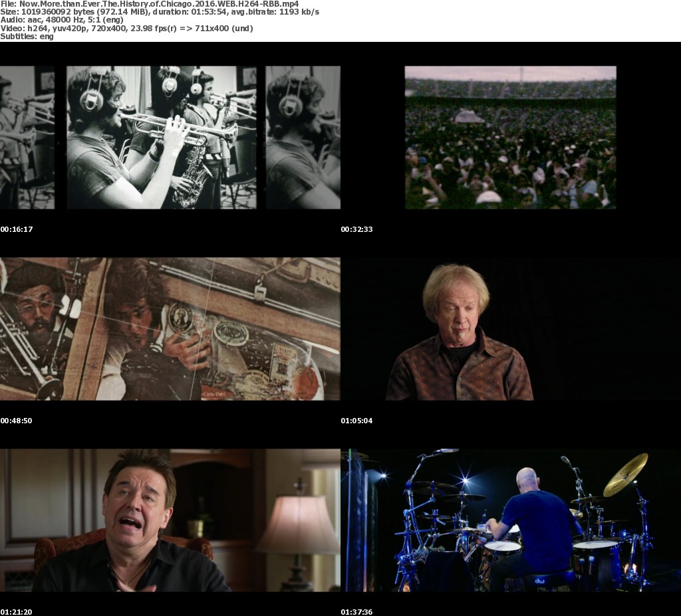Click the 00:32:33 timestamp label
The image size is (681, 616).
click(357, 229)
